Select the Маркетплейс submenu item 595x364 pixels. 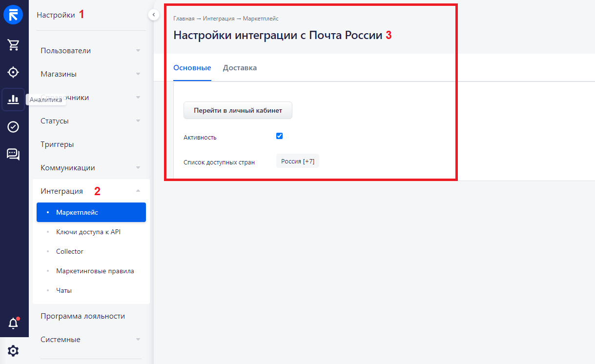pos(91,212)
